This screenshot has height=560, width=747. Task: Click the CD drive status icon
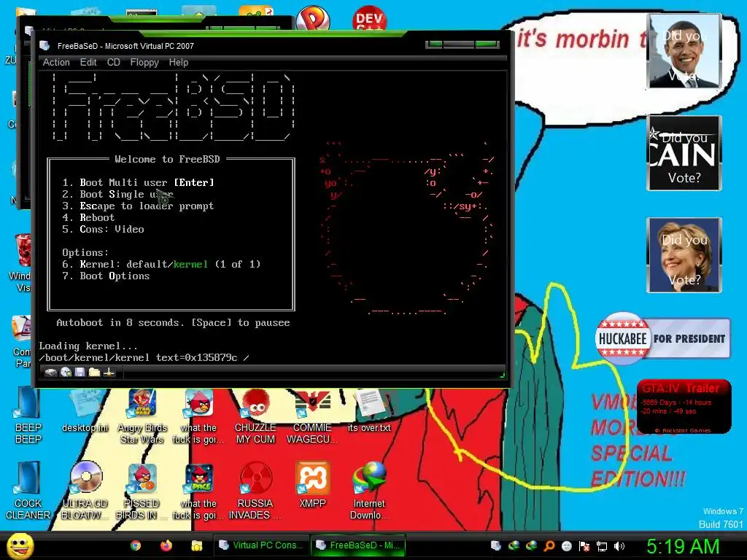[66, 373]
